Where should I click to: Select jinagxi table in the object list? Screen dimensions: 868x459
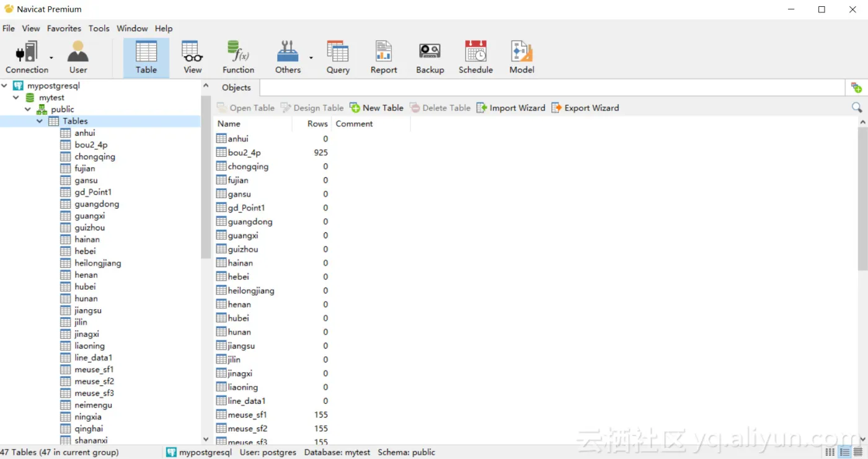pyautogui.click(x=240, y=374)
